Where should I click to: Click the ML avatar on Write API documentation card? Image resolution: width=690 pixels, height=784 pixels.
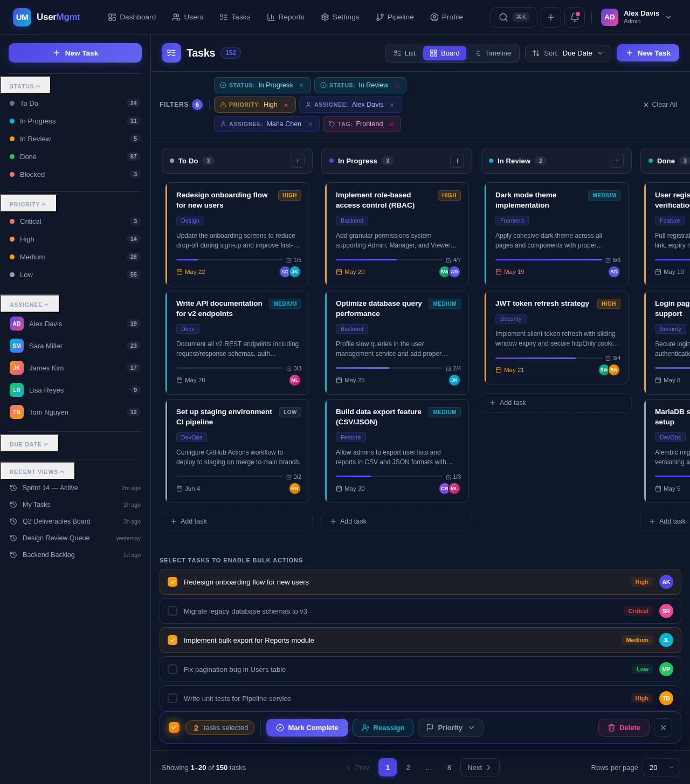[x=295, y=380]
